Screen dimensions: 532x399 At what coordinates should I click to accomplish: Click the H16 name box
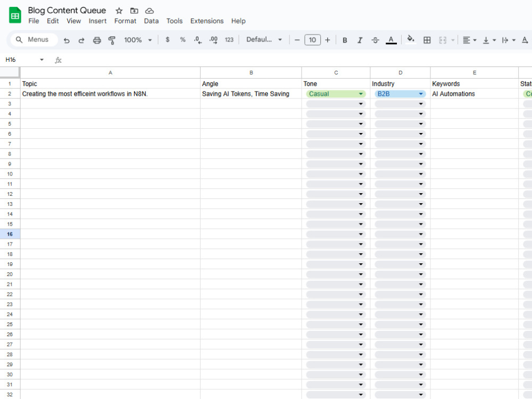coord(20,60)
